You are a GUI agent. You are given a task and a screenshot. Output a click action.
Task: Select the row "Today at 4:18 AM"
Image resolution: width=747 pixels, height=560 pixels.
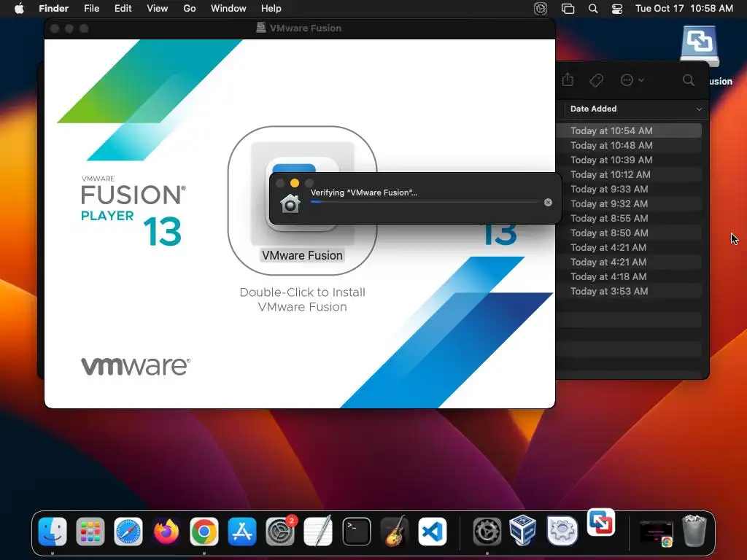(x=629, y=276)
